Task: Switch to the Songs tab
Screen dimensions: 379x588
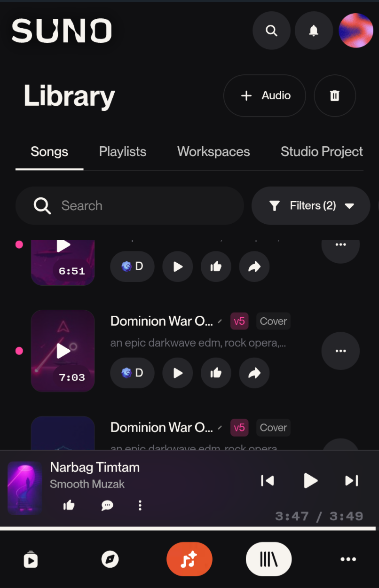Action: [x=49, y=152]
